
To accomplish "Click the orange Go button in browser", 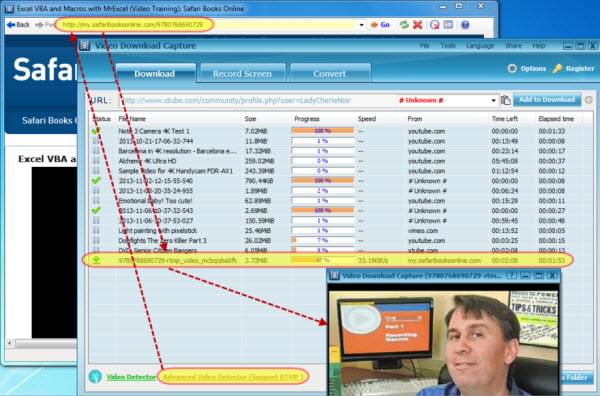I will (380, 25).
